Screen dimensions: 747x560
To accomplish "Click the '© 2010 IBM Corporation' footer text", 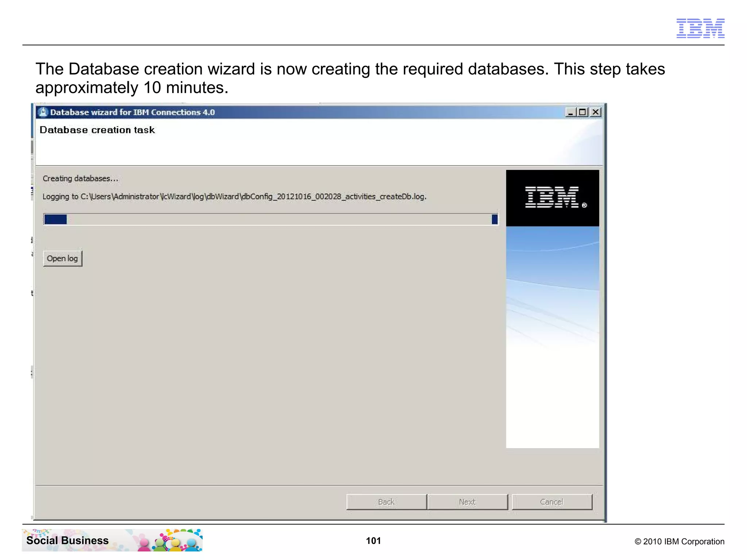I will click(x=680, y=541).
